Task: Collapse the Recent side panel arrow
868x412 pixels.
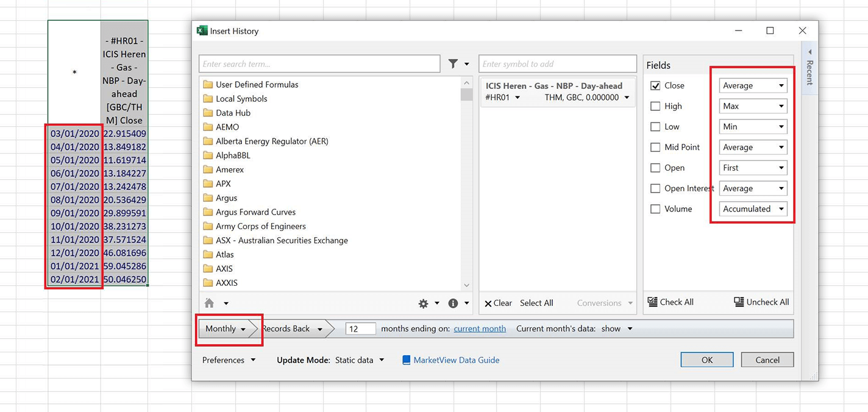Action: click(810, 51)
